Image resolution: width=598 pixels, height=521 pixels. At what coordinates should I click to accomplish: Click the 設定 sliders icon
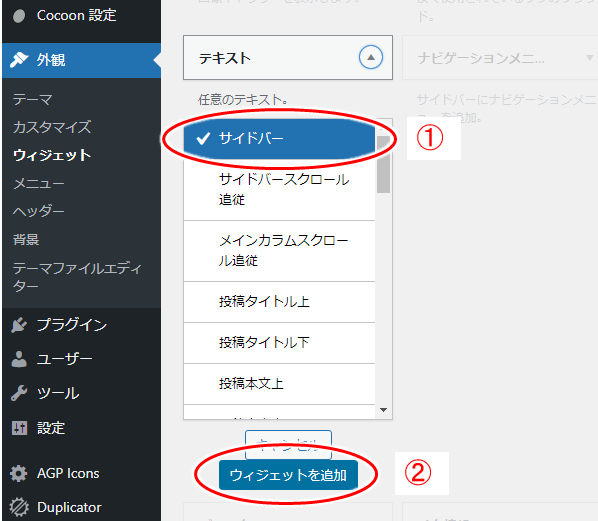pyautogui.click(x=19, y=428)
